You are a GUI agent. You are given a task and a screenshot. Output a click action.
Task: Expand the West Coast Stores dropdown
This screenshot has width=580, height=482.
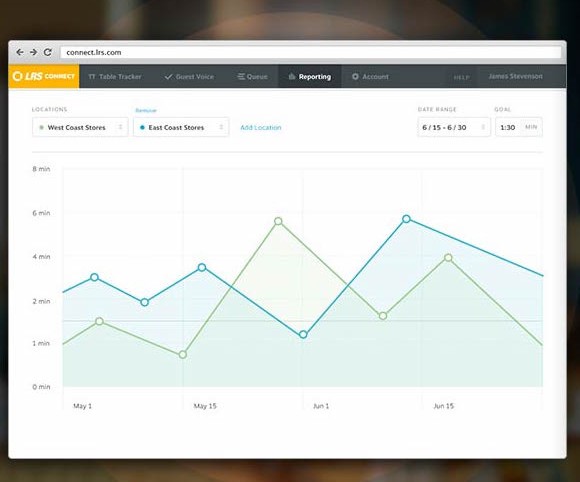[x=80, y=127]
